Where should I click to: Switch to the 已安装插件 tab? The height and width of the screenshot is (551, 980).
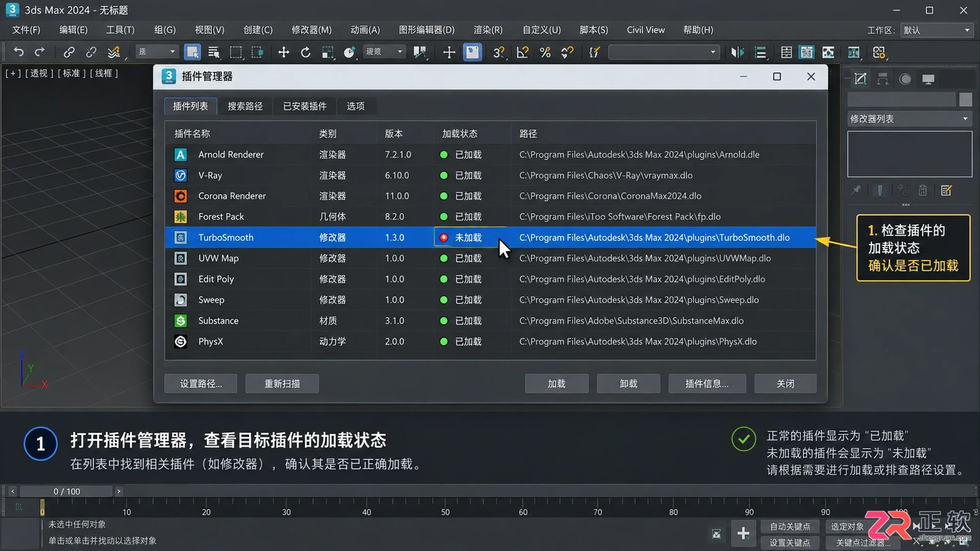coord(305,106)
